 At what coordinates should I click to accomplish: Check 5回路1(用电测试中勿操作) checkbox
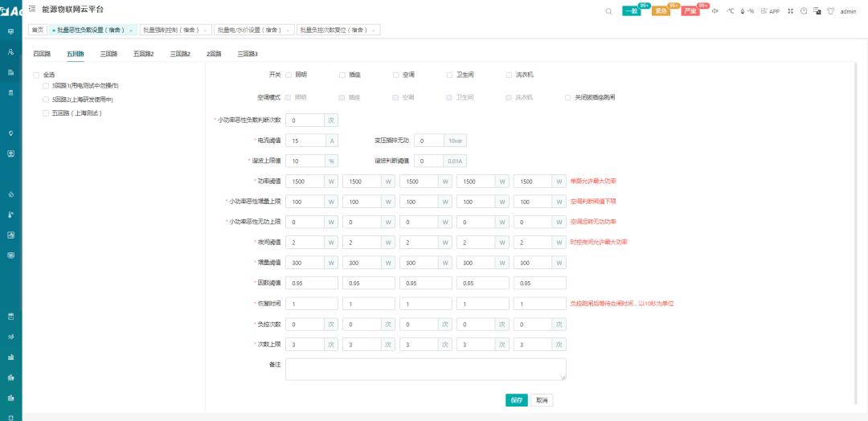pos(46,86)
